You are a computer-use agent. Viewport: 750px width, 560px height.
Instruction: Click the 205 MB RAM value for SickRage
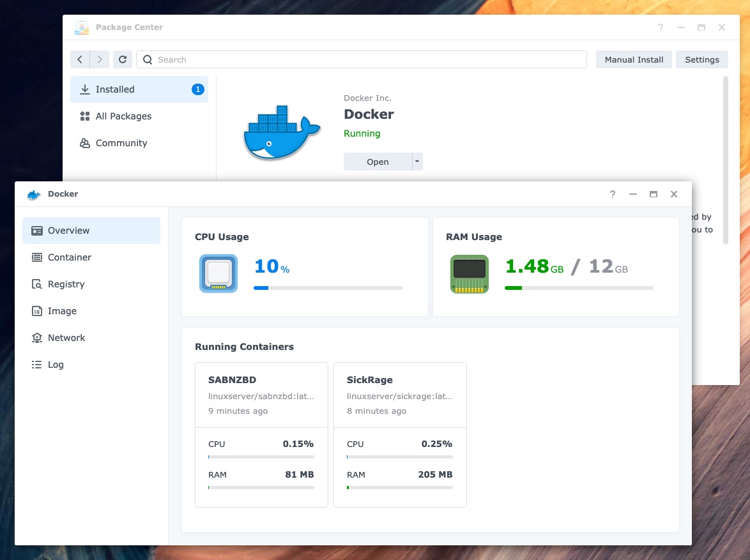[x=435, y=474]
